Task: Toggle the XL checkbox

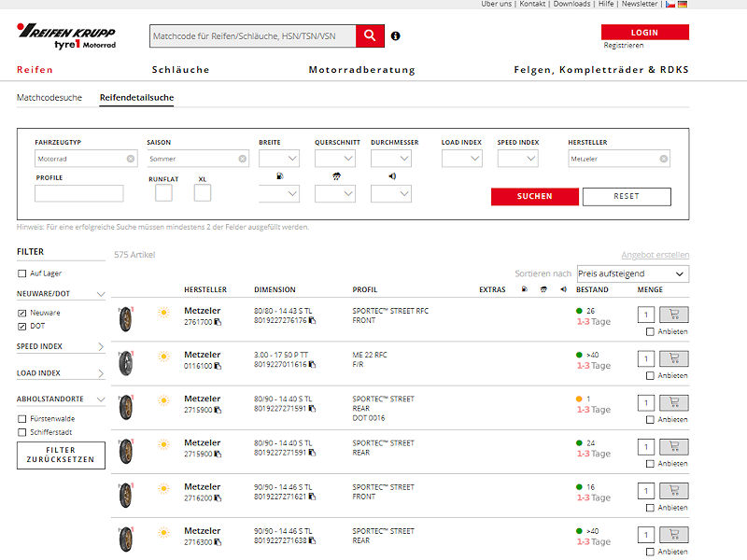Action: click(x=203, y=193)
